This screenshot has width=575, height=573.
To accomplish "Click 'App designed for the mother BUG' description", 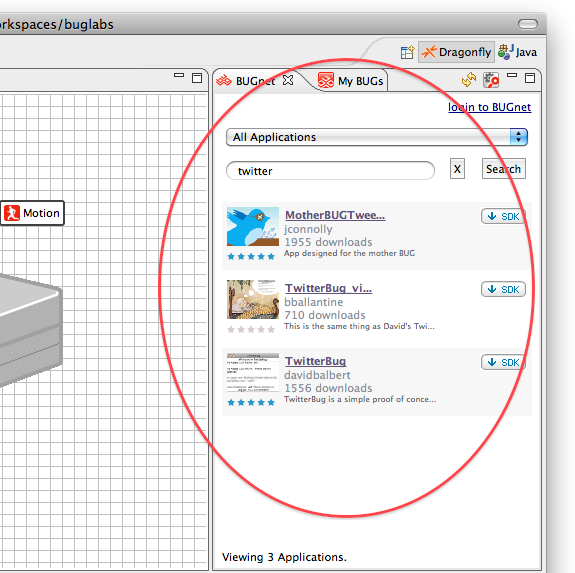I will (x=349, y=253).
